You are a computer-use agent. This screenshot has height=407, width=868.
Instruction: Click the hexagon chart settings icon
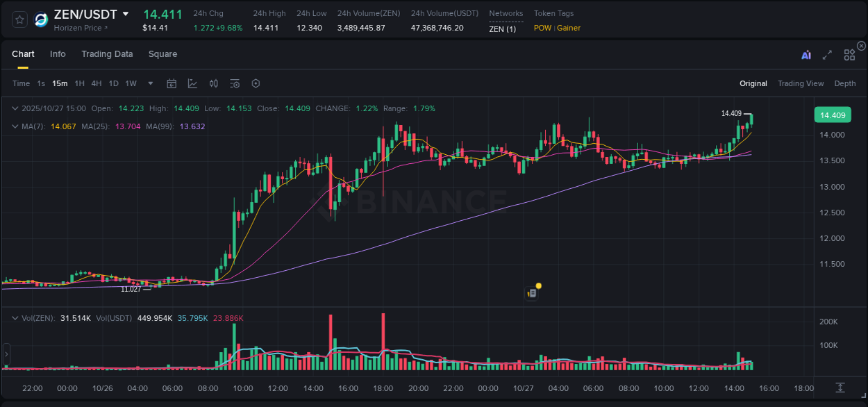pyautogui.click(x=256, y=83)
